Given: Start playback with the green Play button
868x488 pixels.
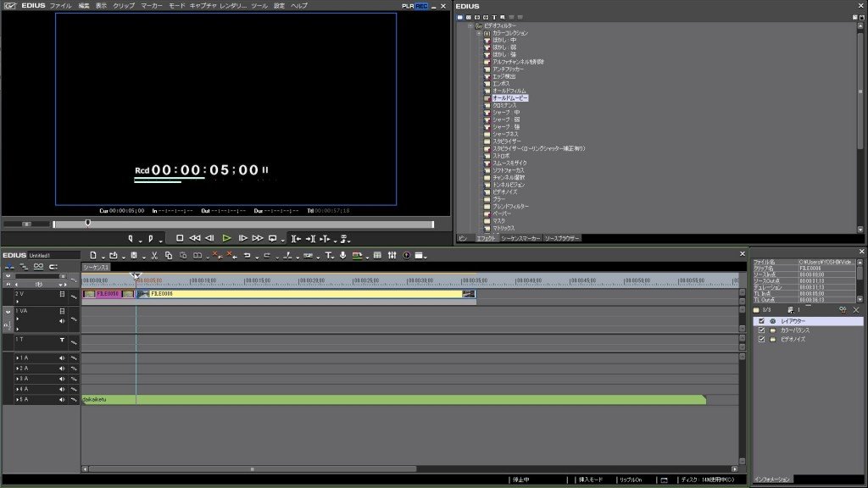Looking at the screenshot, I should (226, 238).
